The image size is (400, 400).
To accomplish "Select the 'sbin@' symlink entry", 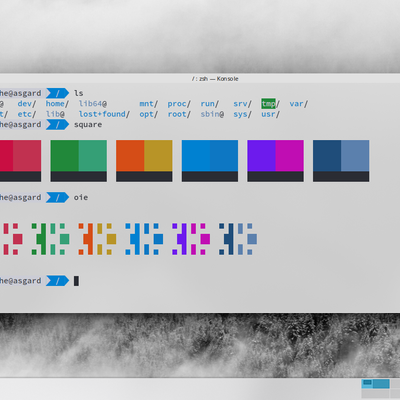I will click(x=212, y=114).
